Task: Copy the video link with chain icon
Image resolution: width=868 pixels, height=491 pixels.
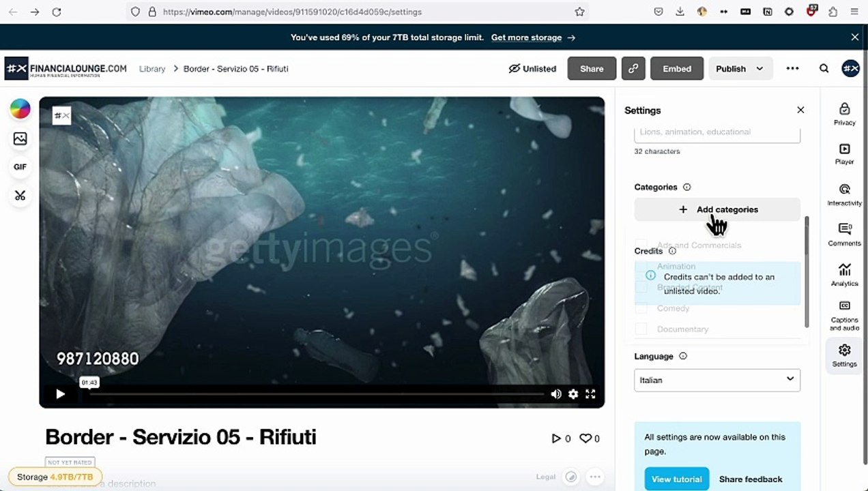Action: pos(633,68)
